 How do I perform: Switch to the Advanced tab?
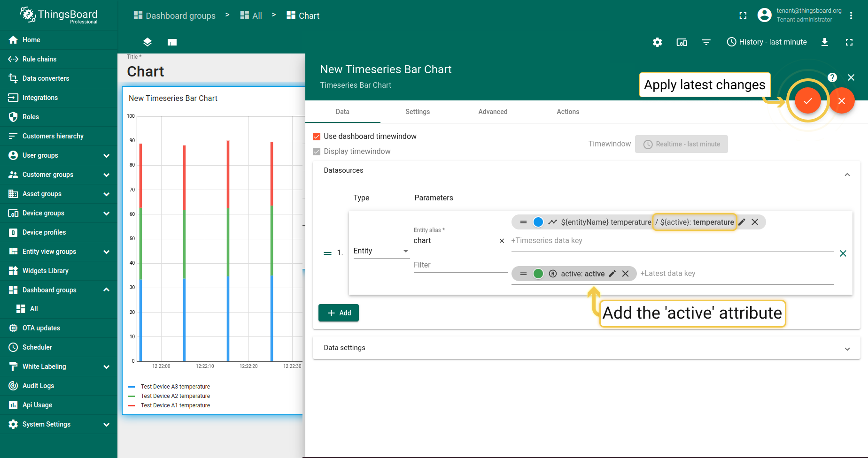[x=493, y=112]
